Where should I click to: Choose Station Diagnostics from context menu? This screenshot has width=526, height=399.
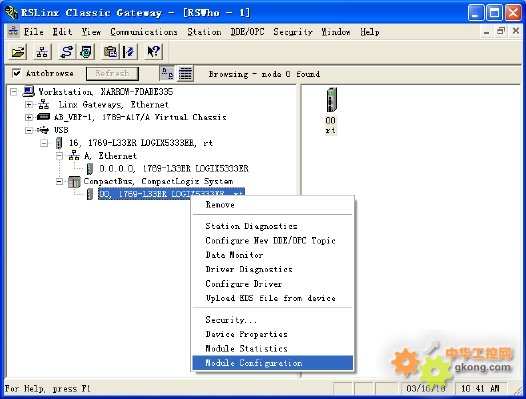pyautogui.click(x=272, y=226)
